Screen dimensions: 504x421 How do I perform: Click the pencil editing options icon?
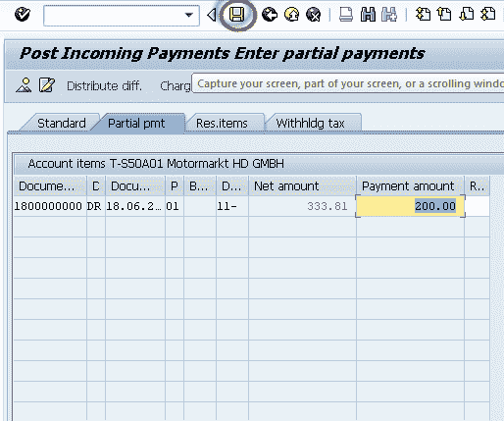47,85
